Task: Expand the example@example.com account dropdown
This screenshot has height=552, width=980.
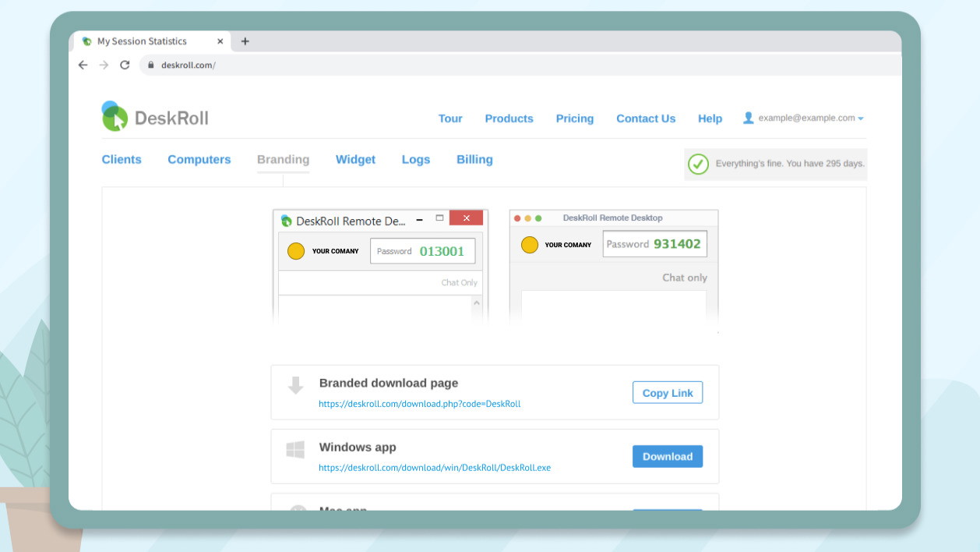Action: coord(861,119)
